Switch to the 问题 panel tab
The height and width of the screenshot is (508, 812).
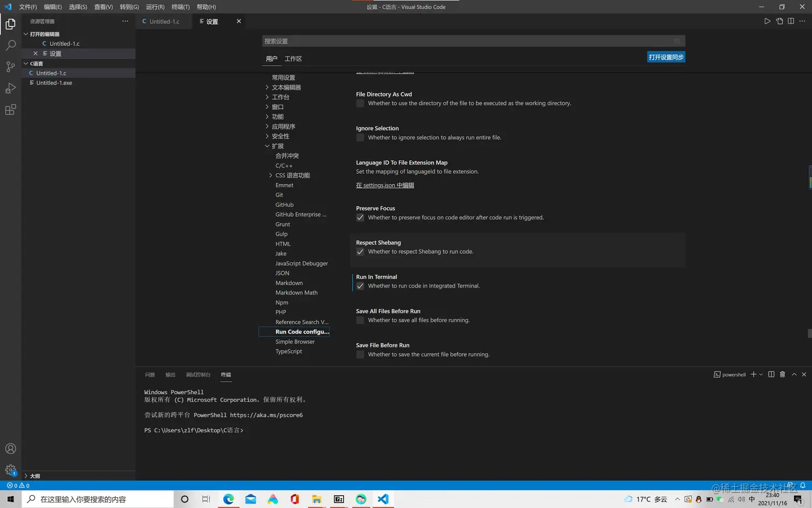click(x=150, y=375)
